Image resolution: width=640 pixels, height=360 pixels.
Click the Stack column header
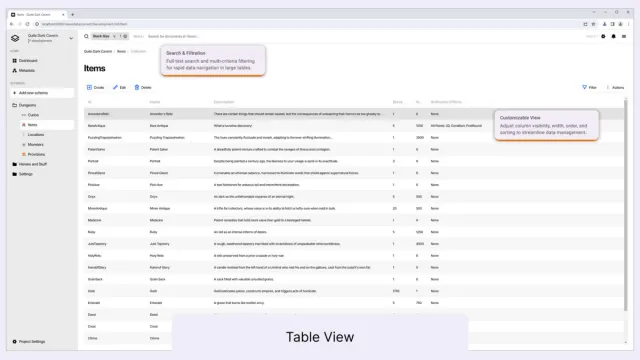coord(397,102)
